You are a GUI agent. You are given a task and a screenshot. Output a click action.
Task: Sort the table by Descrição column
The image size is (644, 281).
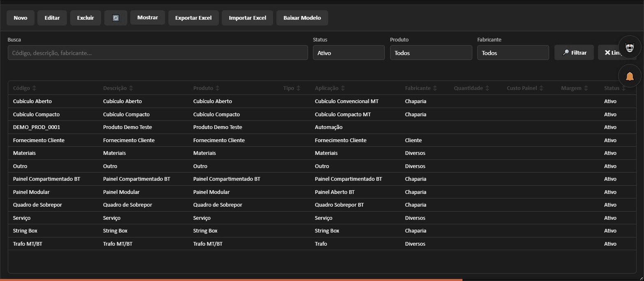click(x=118, y=88)
